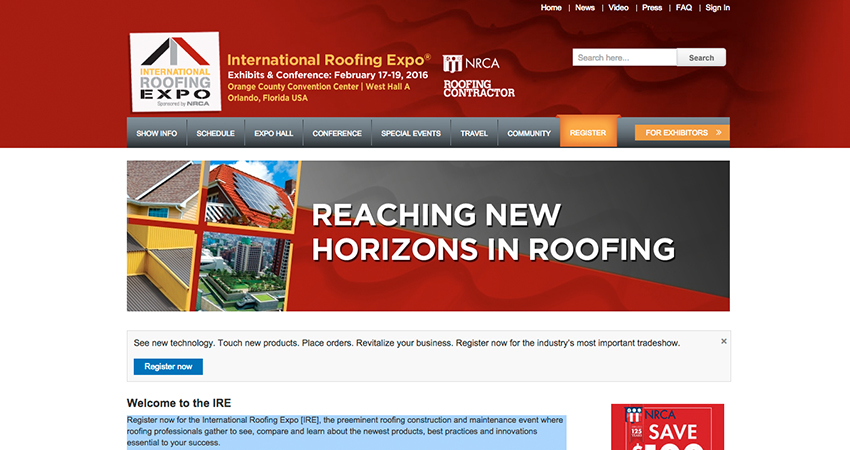Select the Conference nav item
The image size is (850, 450).
tap(337, 133)
